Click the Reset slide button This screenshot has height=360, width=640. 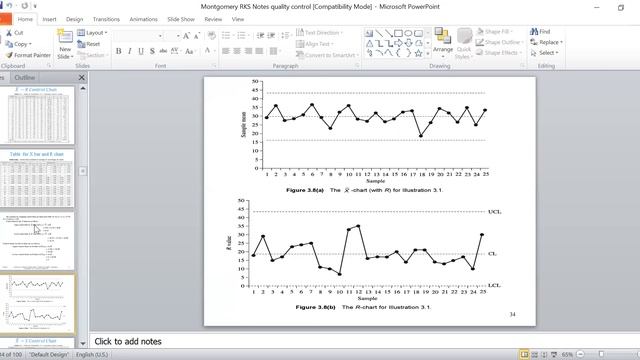click(89, 44)
